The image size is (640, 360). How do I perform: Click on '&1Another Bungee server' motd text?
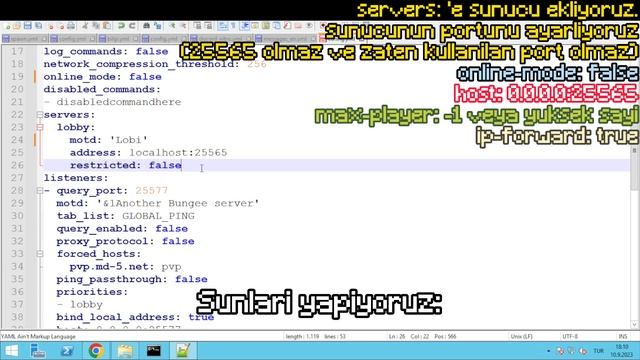click(x=178, y=203)
